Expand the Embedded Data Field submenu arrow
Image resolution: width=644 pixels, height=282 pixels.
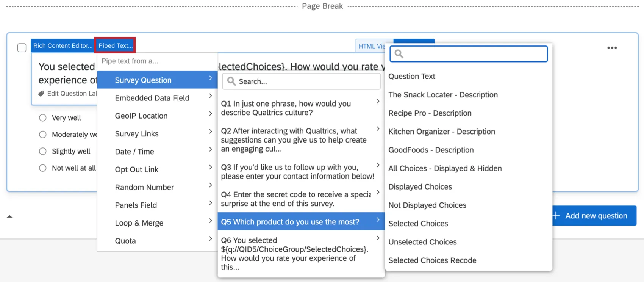[x=211, y=96]
